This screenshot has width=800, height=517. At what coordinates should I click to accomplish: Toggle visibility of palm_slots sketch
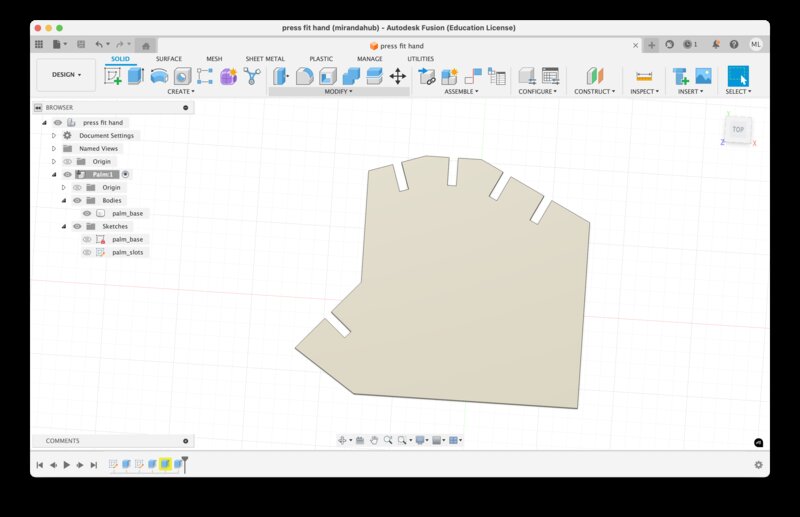[87, 252]
